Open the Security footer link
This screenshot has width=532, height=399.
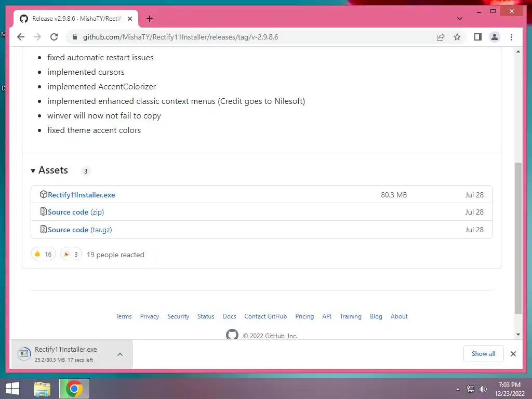pos(178,316)
